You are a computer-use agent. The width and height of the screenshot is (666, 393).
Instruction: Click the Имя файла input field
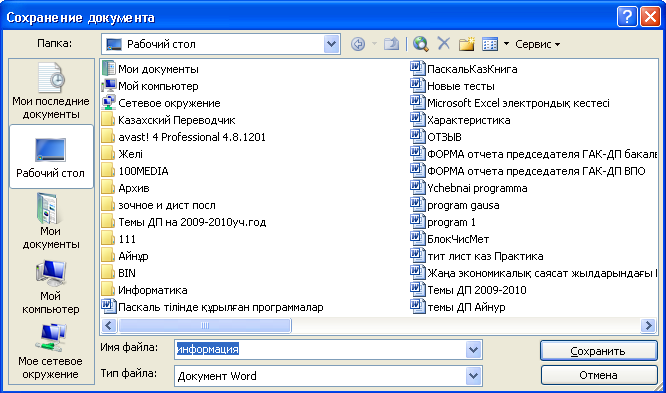[320, 349]
